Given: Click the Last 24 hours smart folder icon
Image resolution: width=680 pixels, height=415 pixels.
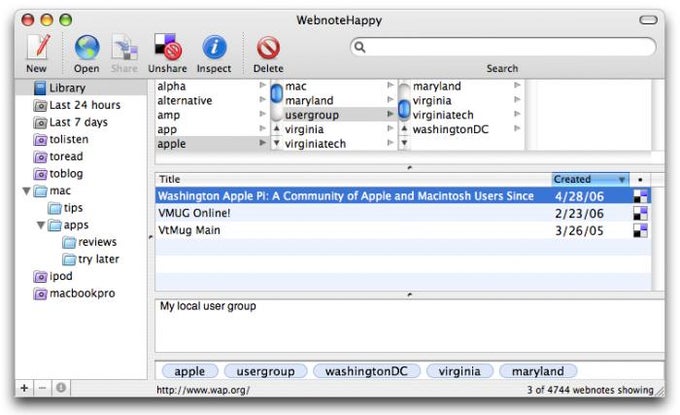Looking at the screenshot, I should tap(40, 105).
